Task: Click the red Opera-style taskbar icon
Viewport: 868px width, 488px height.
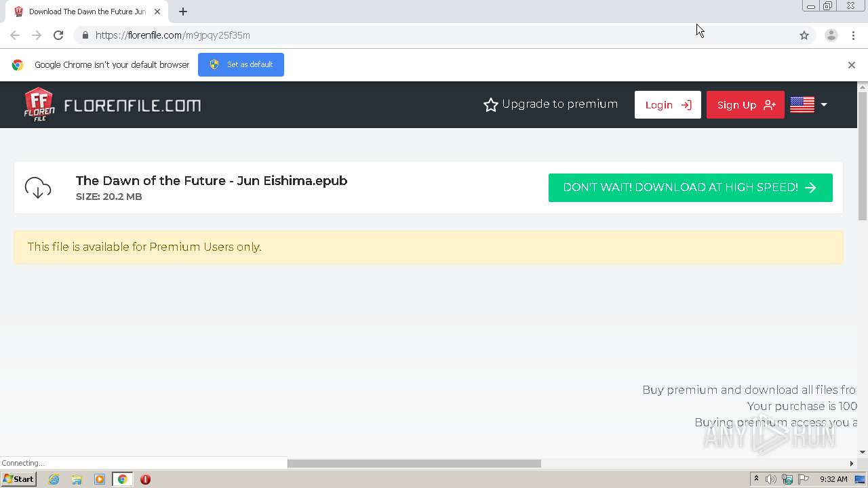Action: point(145,479)
